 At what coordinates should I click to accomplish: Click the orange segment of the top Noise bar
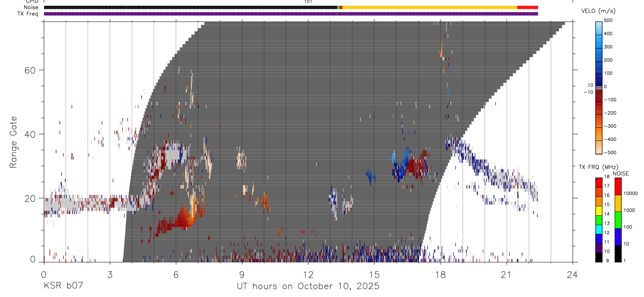coord(430,7)
